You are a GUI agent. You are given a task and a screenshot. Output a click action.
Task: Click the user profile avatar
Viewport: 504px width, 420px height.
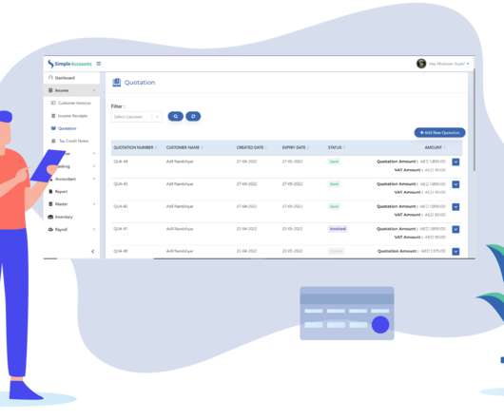point(421,64)
